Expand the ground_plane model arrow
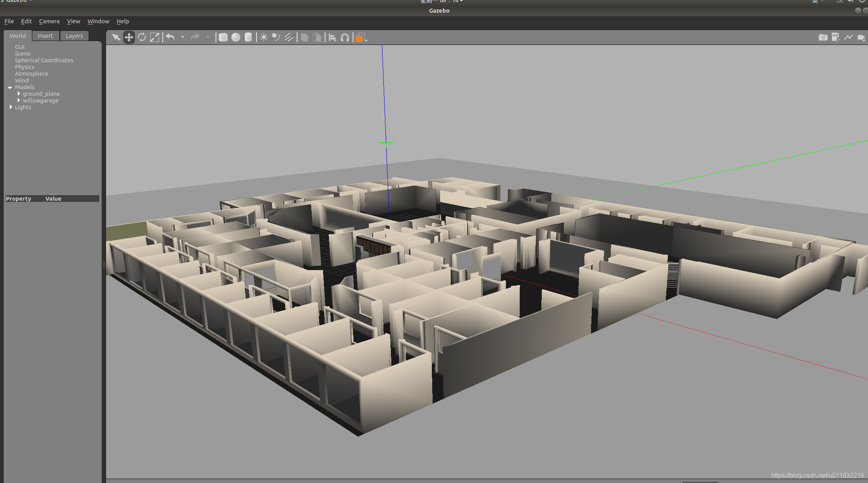This screenshot has height=483, width=868. (19, 94)
